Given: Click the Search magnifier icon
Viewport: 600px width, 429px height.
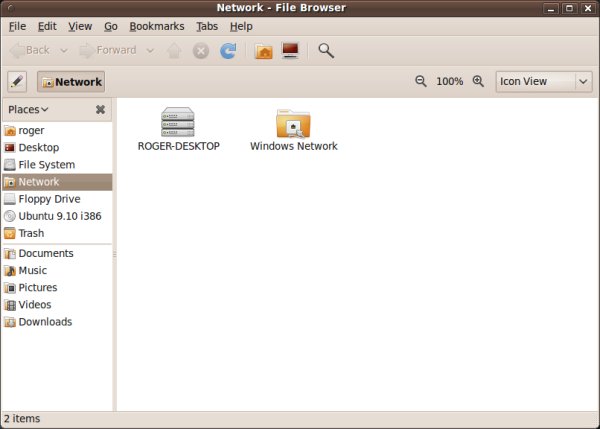Looking at the screenshot, I should (x=326, y=51).
